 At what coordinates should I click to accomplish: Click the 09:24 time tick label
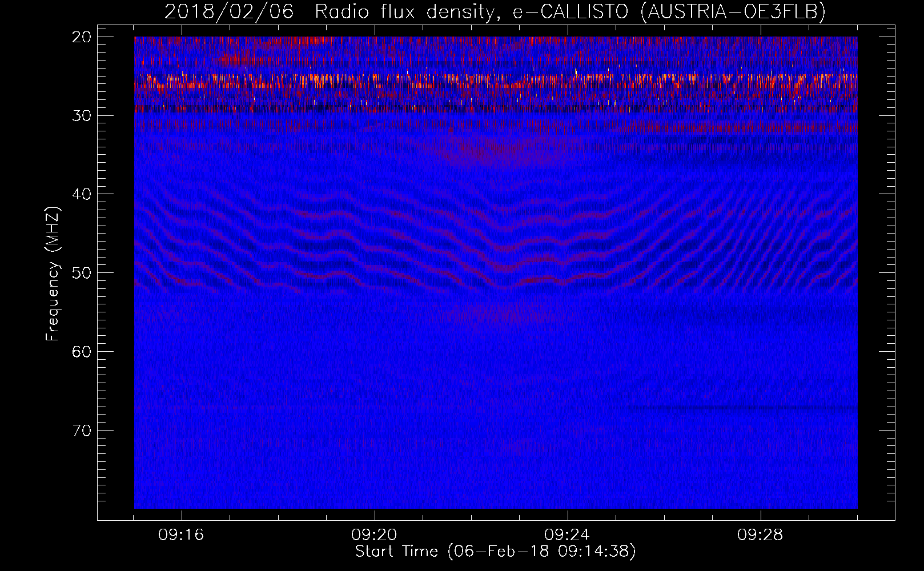[x=567, y=535]
